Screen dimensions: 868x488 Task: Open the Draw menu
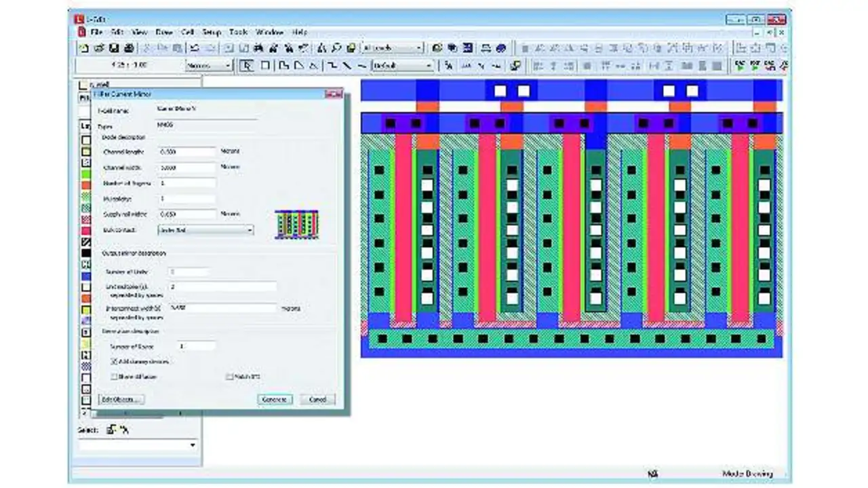(x=164, y=32)
